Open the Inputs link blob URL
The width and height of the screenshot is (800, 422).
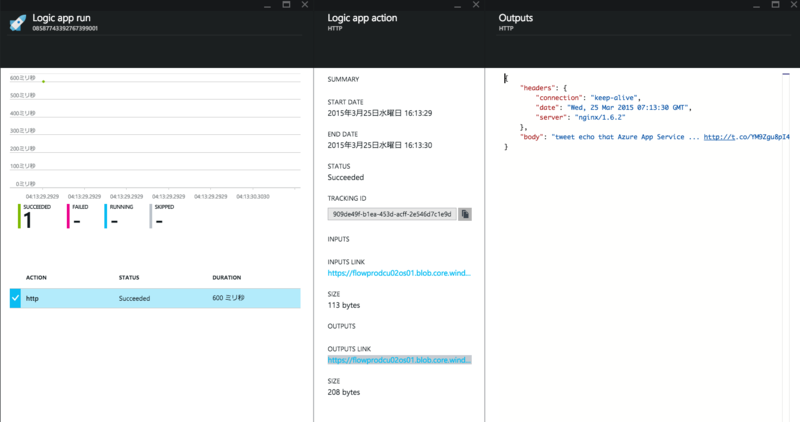(x=399, y=273)
